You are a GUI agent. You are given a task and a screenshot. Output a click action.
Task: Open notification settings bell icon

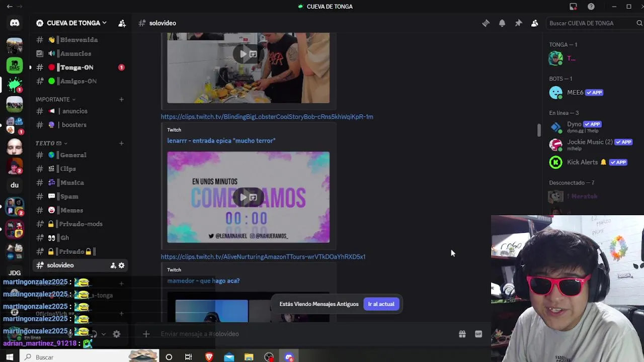[502, 23]
